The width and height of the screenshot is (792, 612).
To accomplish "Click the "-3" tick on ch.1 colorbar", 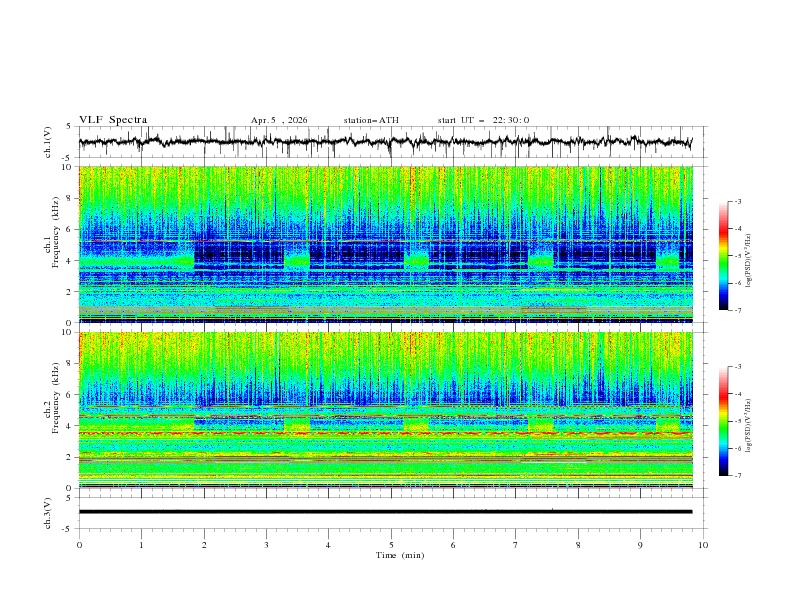I will pyautogui.click(x=738, y=201).
